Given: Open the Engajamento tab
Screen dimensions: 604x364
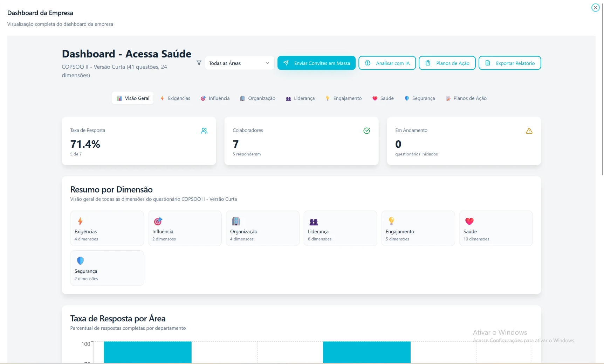Looking at the screenshot, I should click(x=343, y=98).
